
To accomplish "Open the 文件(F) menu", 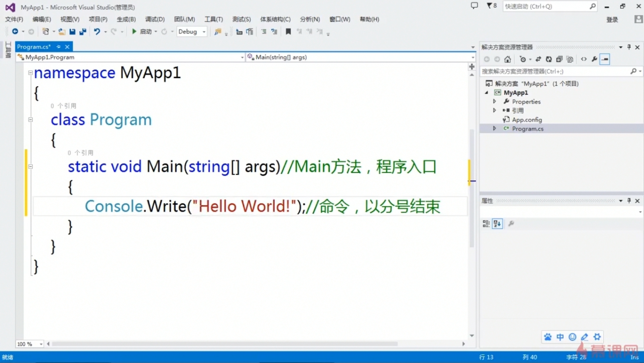I will pyautogui.click(x=14, y=19).
